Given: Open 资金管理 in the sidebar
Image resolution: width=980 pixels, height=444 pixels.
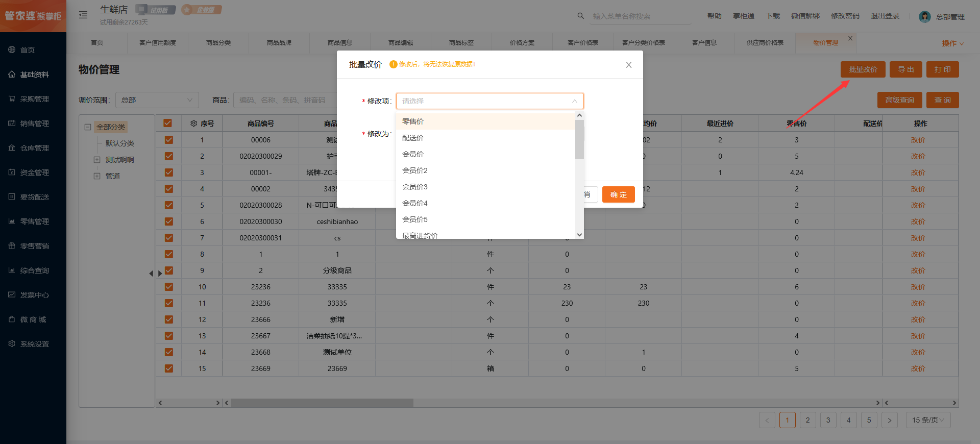Looking at the screenshot, I should click(33, 172).
